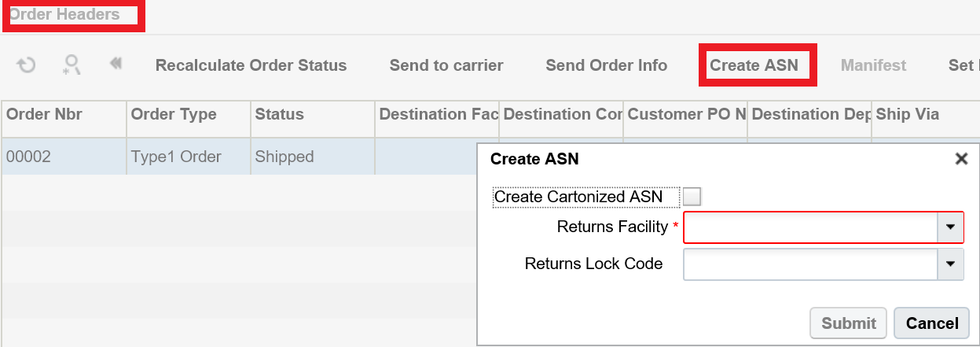The width and height of the screenshot is (980, 347).
Task: Click the user search icon in the toolbar
Action: (72, 65)
